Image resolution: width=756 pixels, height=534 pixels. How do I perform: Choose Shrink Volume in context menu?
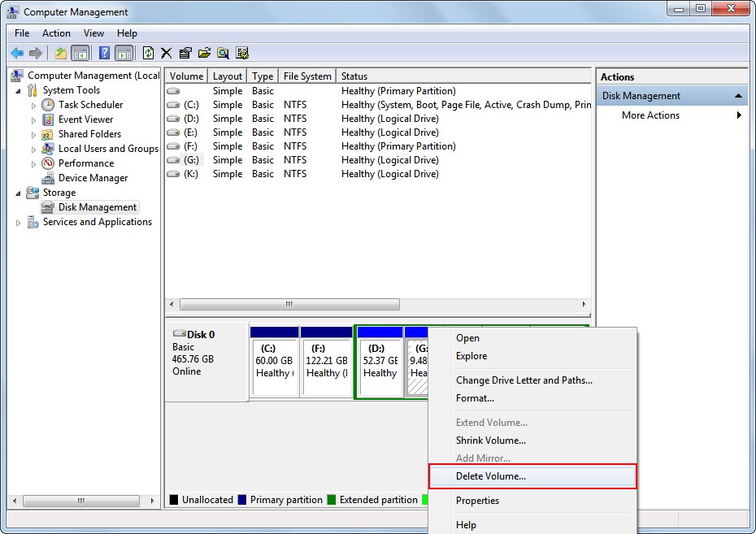[491, 441]
